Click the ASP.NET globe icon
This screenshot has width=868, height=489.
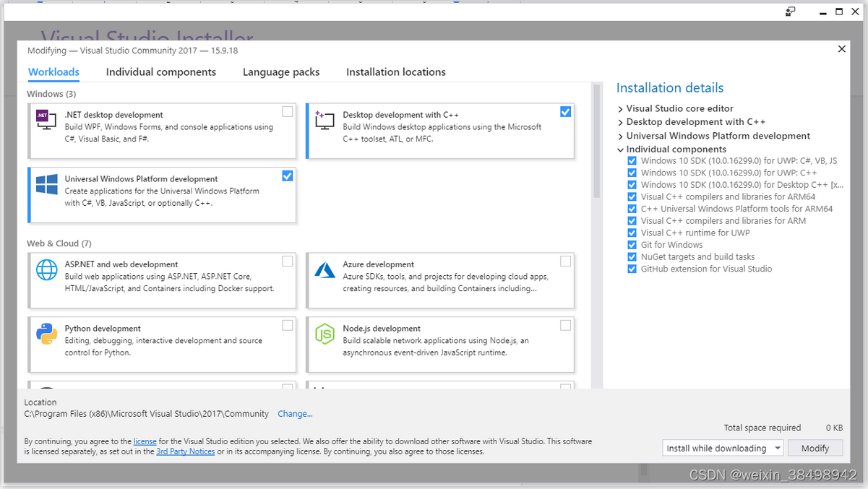tap(46, 269)
